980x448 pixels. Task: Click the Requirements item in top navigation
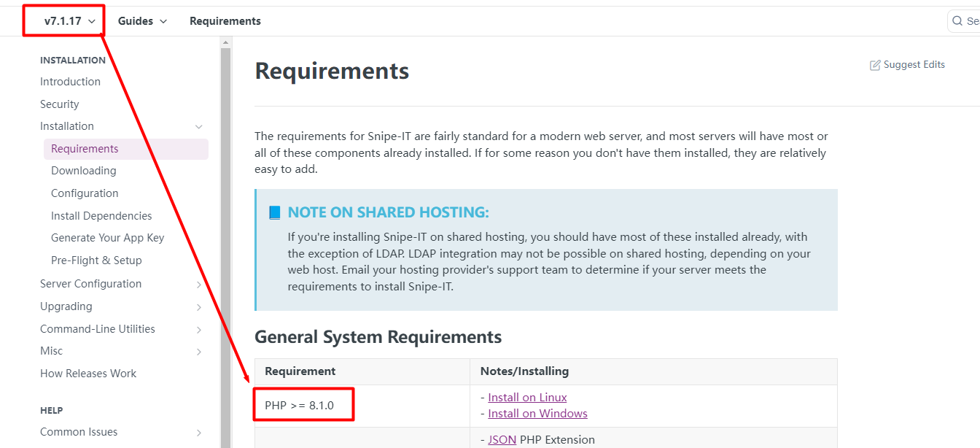225,21
